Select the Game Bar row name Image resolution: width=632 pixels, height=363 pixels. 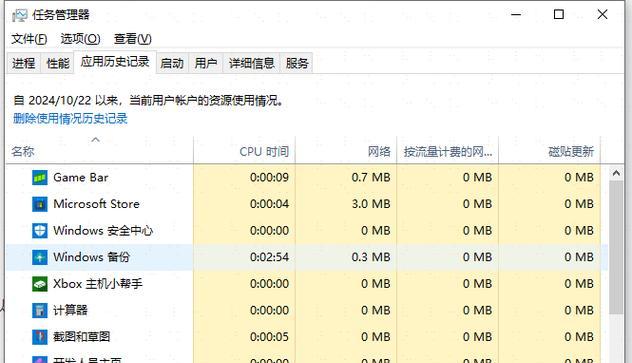pos(81,178)
